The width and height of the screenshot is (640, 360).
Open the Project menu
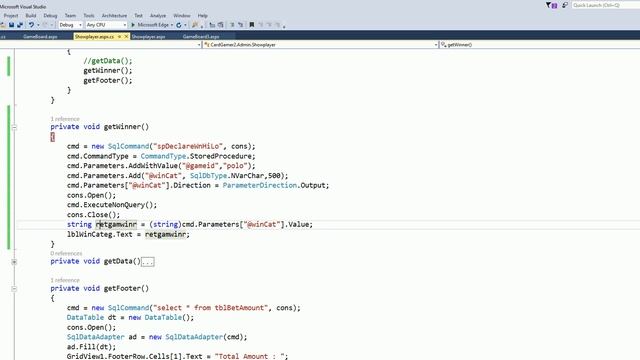11,16
